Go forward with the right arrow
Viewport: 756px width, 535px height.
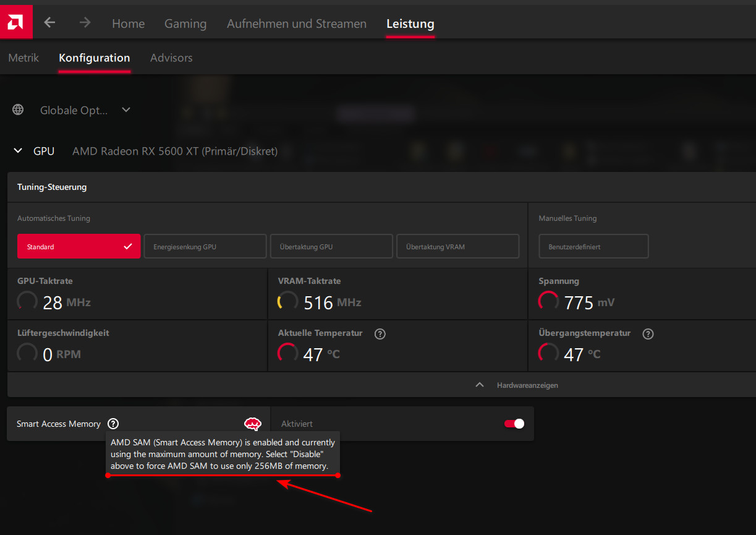click(85, 23)
